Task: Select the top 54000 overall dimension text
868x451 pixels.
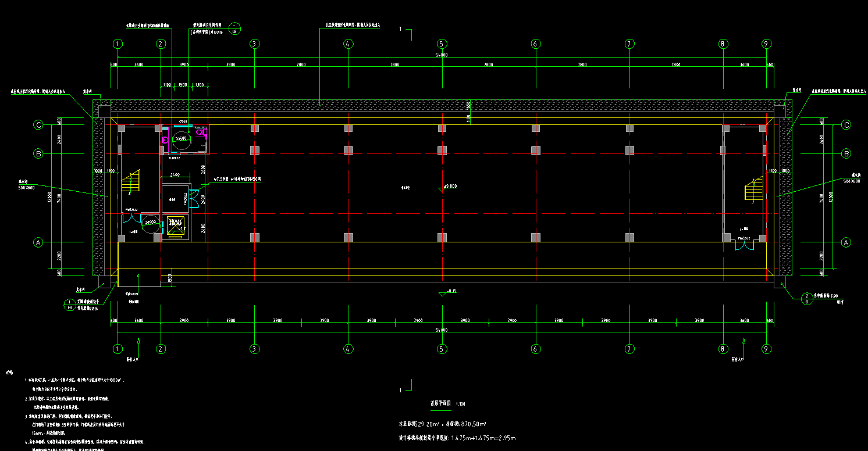Action: click(442, 55)
